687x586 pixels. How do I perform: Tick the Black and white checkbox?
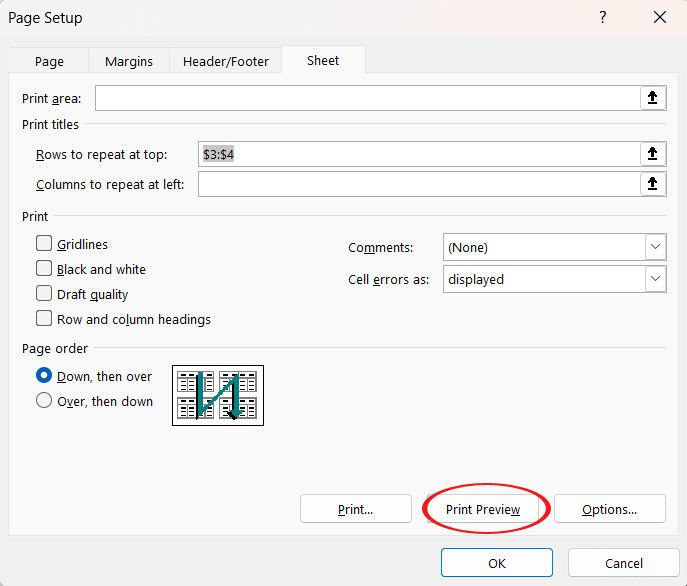(x=44, y=268)
